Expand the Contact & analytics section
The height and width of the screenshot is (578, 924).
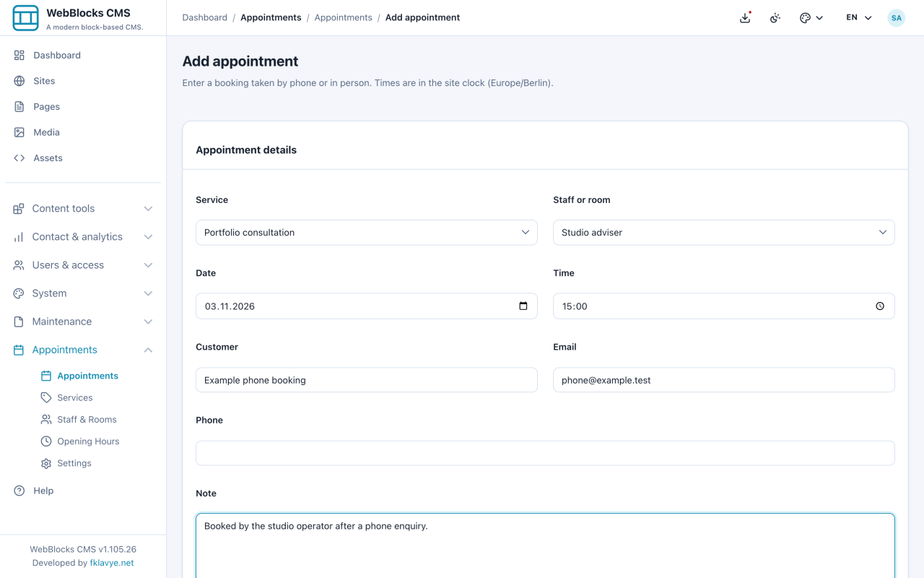point(83,236)
